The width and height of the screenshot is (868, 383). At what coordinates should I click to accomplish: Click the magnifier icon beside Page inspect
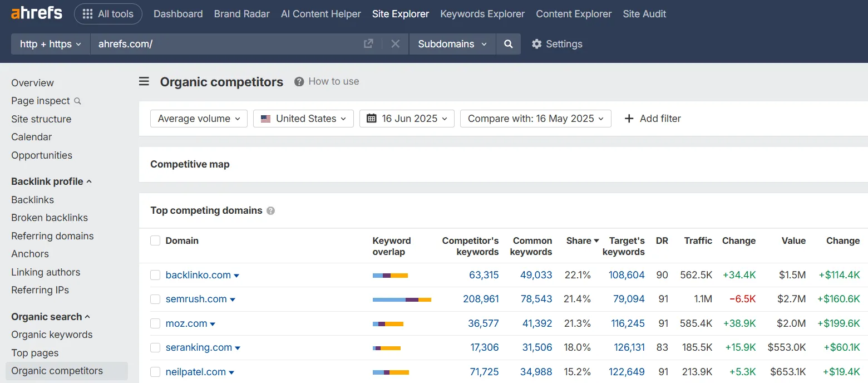[77, 101]
